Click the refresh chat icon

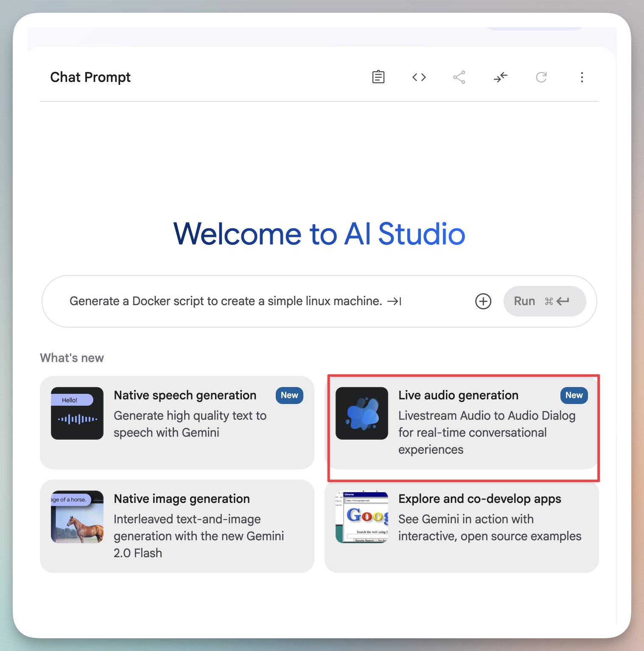(x=541, y=77)
